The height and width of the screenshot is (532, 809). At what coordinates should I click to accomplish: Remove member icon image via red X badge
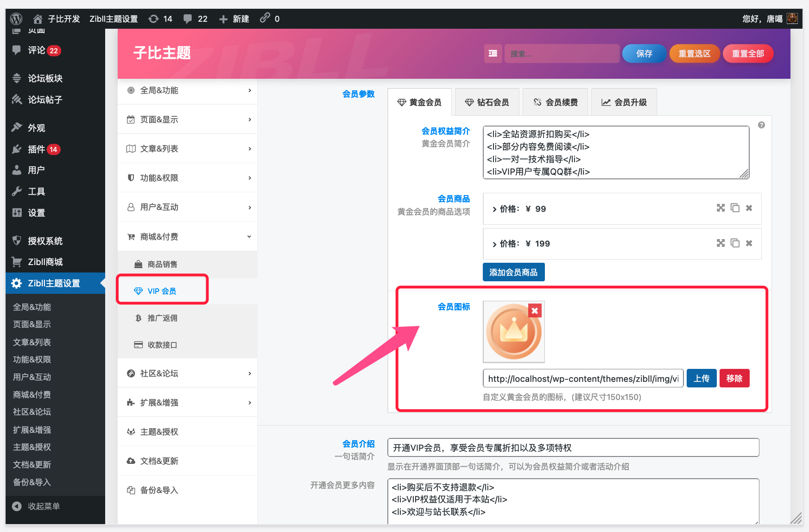(535, 310)
